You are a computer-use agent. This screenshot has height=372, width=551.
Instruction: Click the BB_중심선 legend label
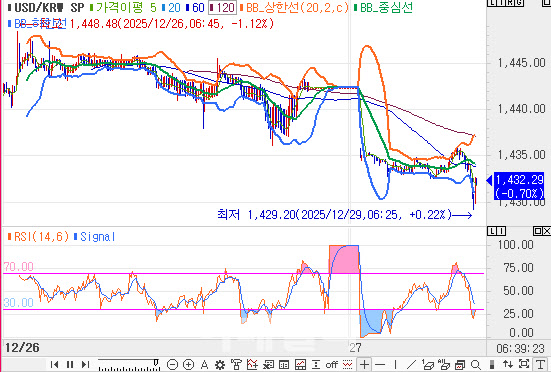[x=383, y=8]
